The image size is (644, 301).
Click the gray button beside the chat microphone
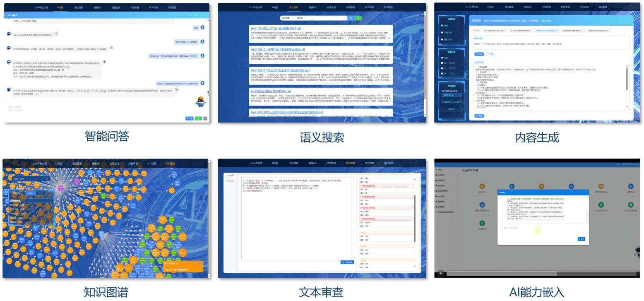[x=205, y=118]
